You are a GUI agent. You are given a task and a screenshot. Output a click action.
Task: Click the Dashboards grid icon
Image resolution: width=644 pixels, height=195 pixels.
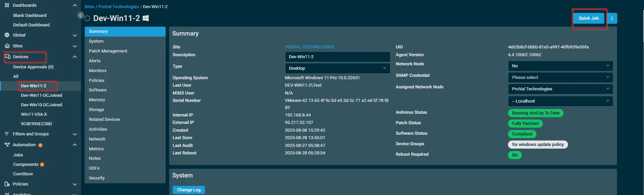click(7, 5)
